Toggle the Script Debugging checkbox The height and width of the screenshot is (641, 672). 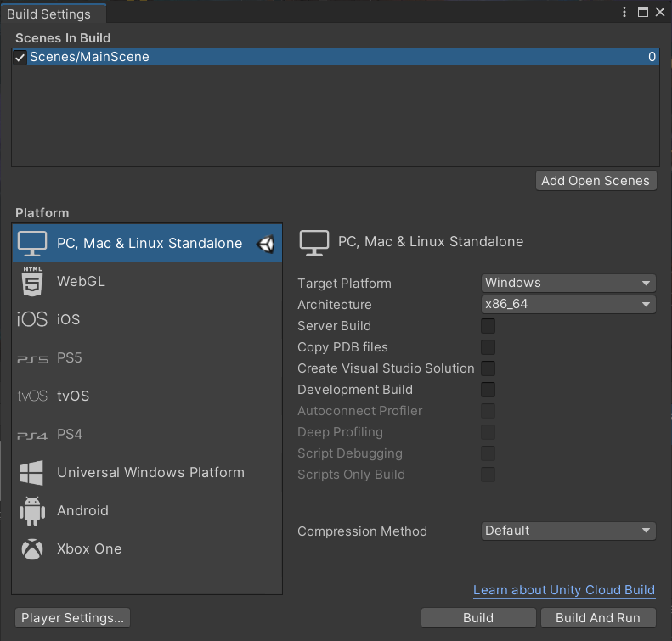coord(488,453)
